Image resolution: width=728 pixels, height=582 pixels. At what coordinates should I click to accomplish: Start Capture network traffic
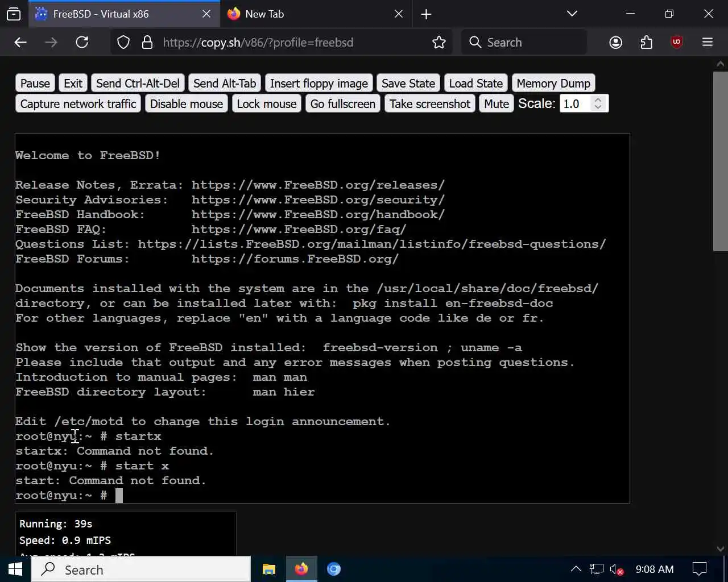78,104
